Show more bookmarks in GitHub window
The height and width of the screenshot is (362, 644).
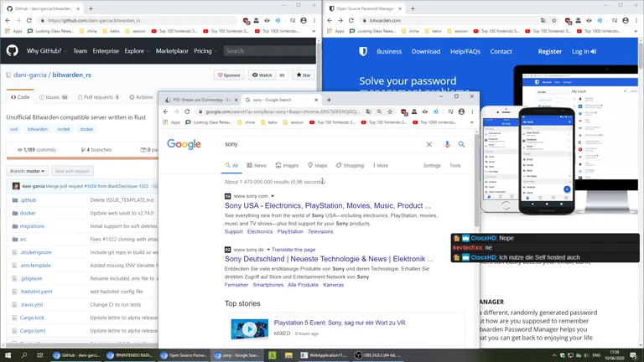coord(314,31)
